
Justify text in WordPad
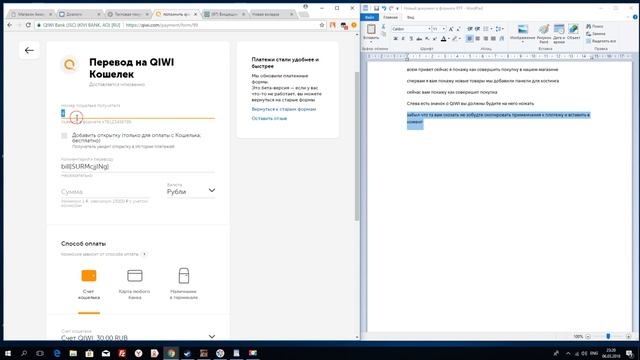tap(493, 38)
